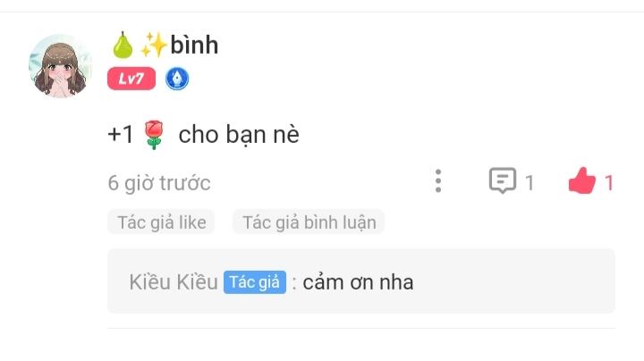Click the "Tác giả bình luận" tag
The height and width of the screenshot is (361, 644).
309,222
